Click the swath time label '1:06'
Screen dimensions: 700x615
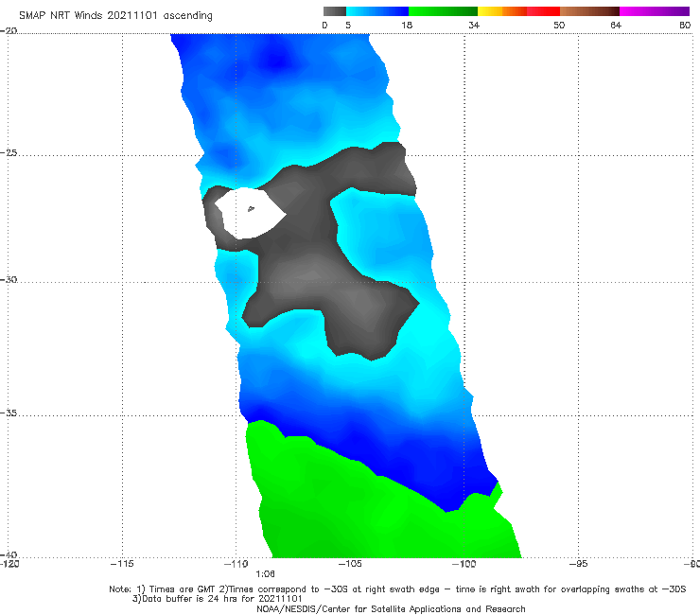[265, 574]
